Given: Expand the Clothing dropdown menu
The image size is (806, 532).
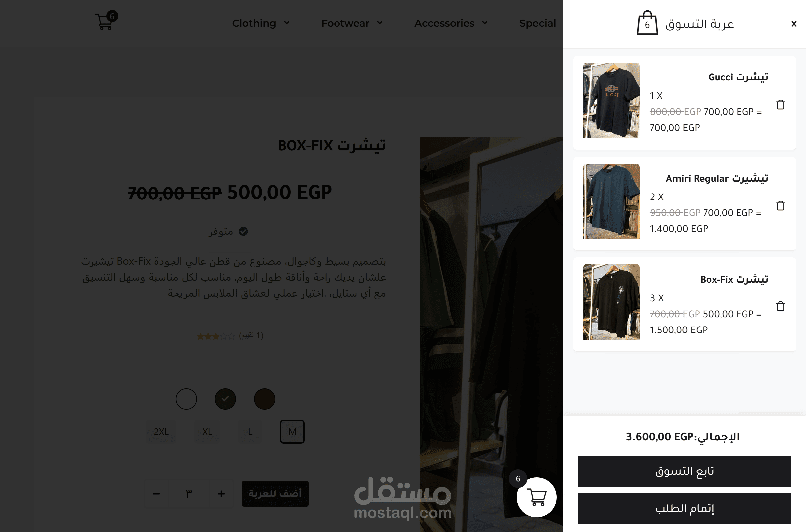Looking at the screenshot, I should [261, 23].
